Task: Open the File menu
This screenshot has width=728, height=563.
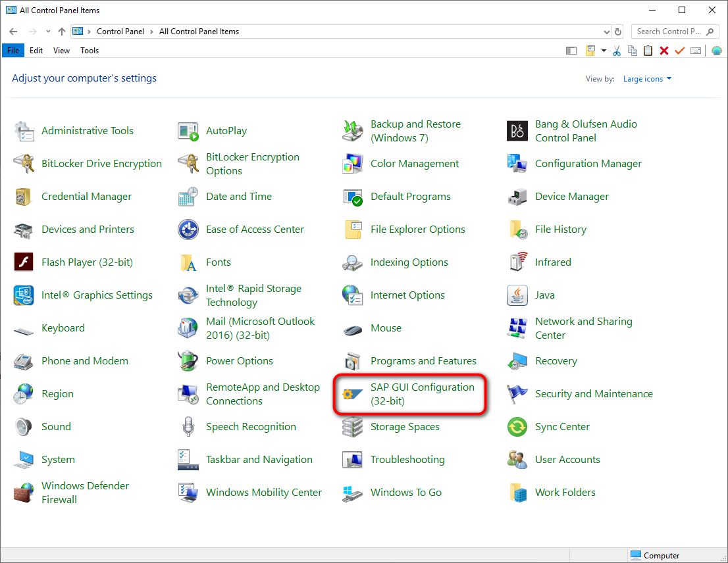Action: click(13, 51)
